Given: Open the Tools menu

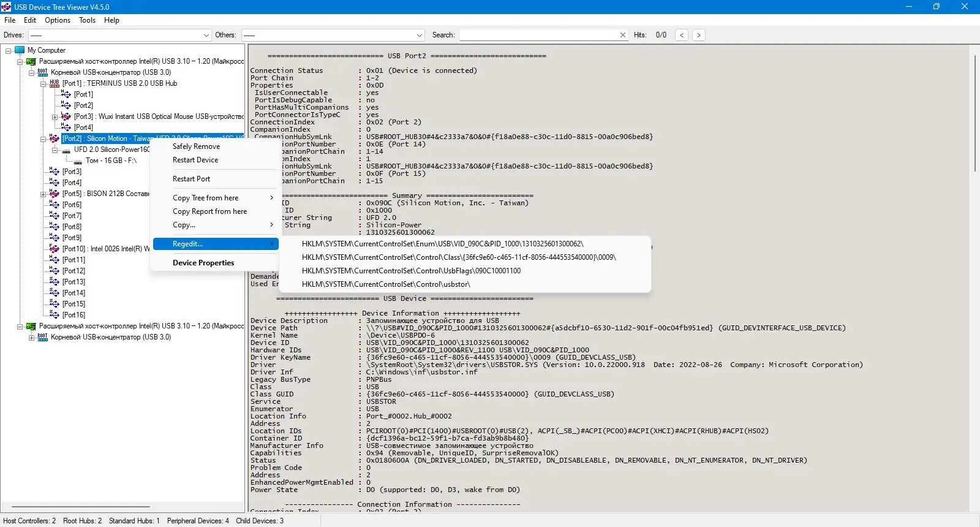Looking at the screenshot, I should pos(88,20).
